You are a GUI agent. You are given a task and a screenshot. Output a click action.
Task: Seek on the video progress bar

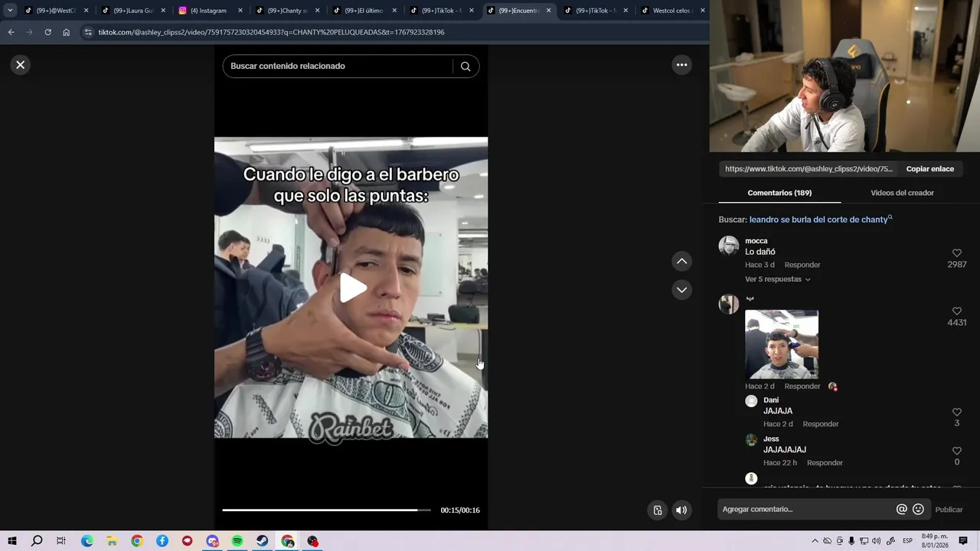click(326, 510)
